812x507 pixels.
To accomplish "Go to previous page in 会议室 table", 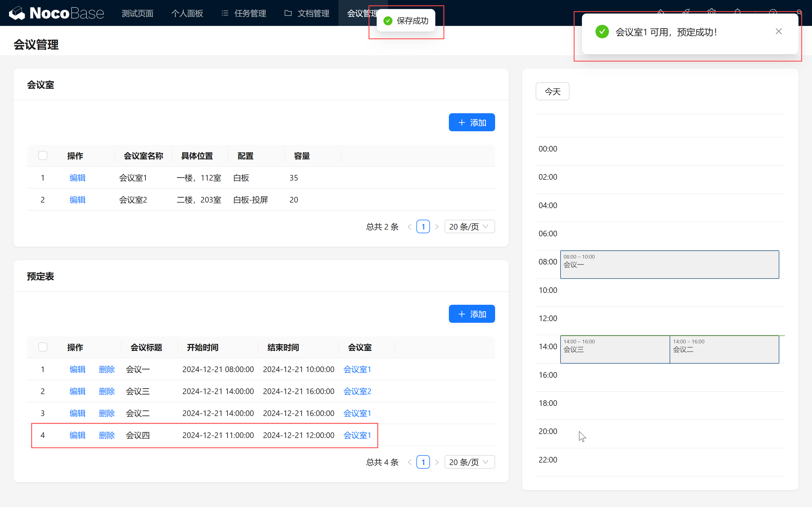I will pos(409,227).
